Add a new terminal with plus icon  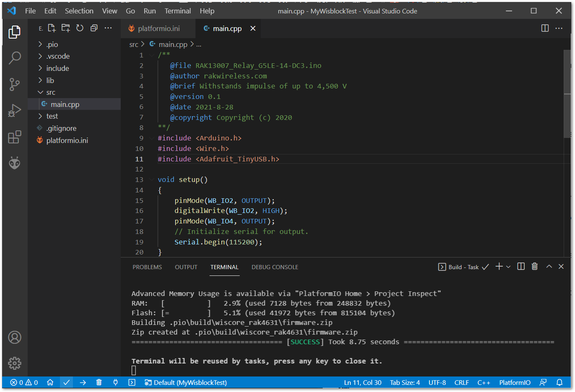tap(499, 267)
